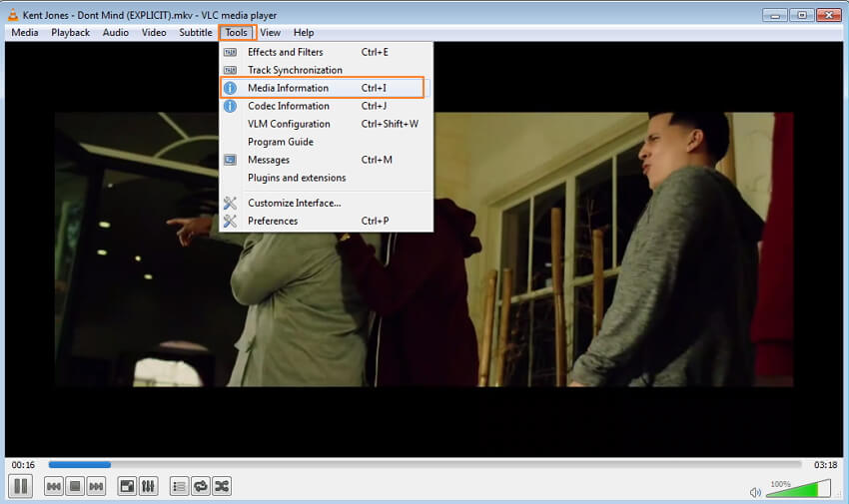The width and height of the screenshot is (849, 504).
Task: Open the Subtitle menu
Action: tap(196, 33)
